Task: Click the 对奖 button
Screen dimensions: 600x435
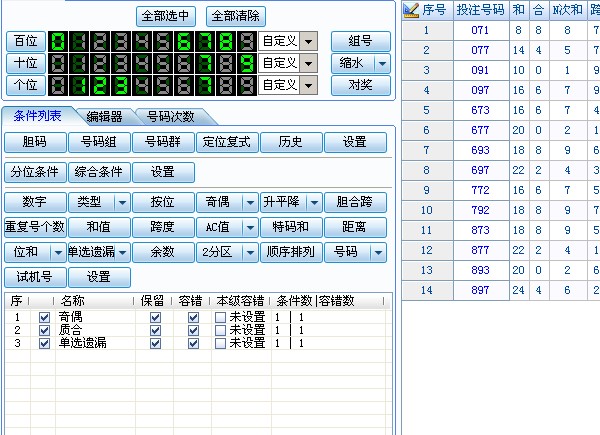Action: coord(360,85)
